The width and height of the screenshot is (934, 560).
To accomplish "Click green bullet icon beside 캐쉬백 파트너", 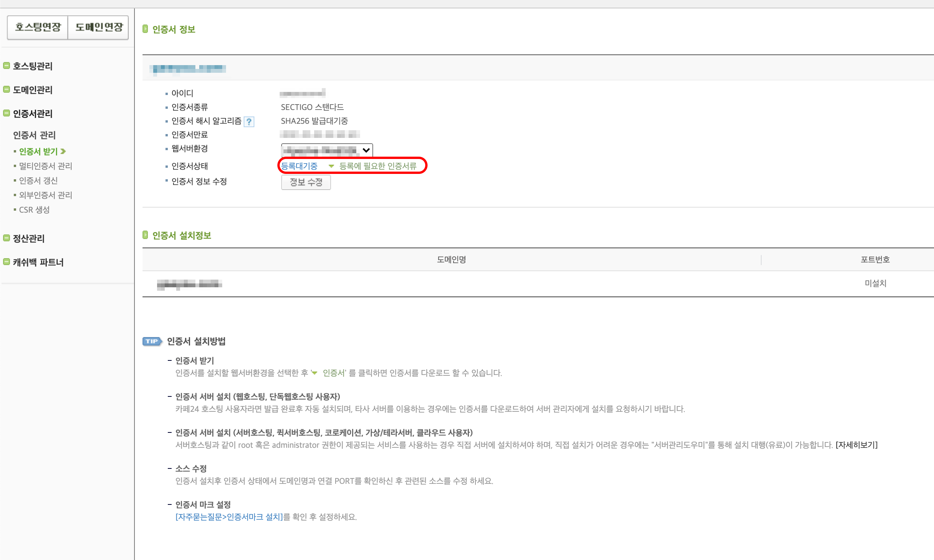I will 7,262.
